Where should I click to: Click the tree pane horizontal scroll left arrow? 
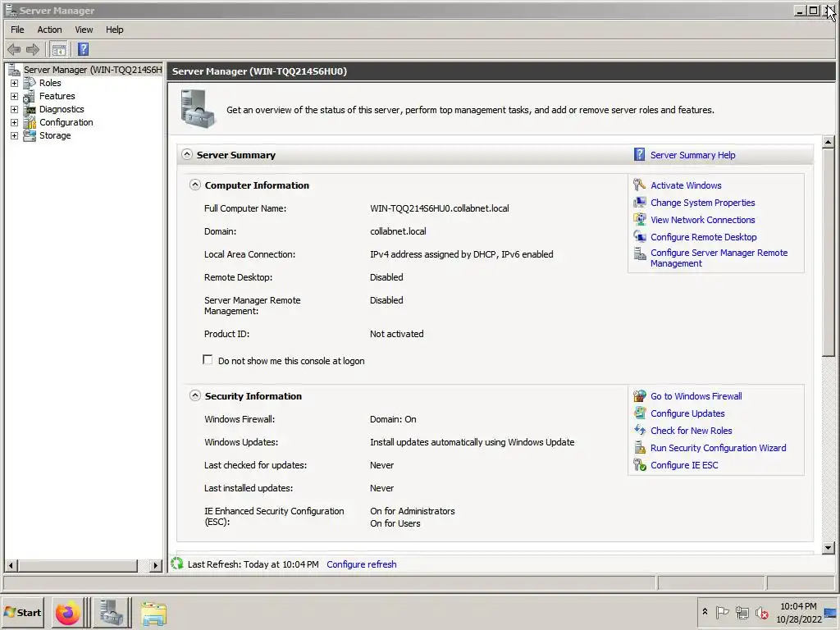pyautogui.click(x=11, y=565)
